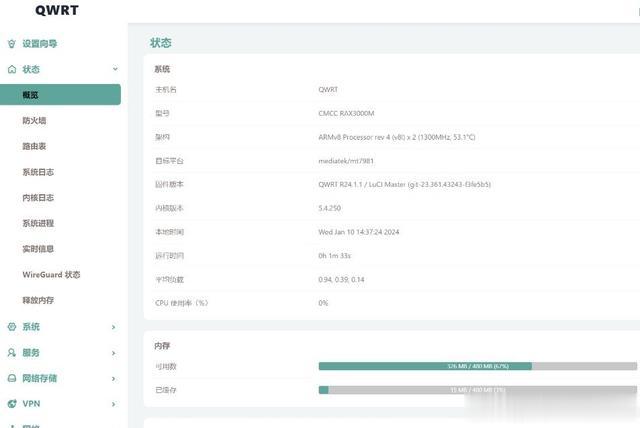Image resolution: width=640 pixels, height=428 pixels.
Task: Click the 主机名 row label
Action: tap(166, 89)
